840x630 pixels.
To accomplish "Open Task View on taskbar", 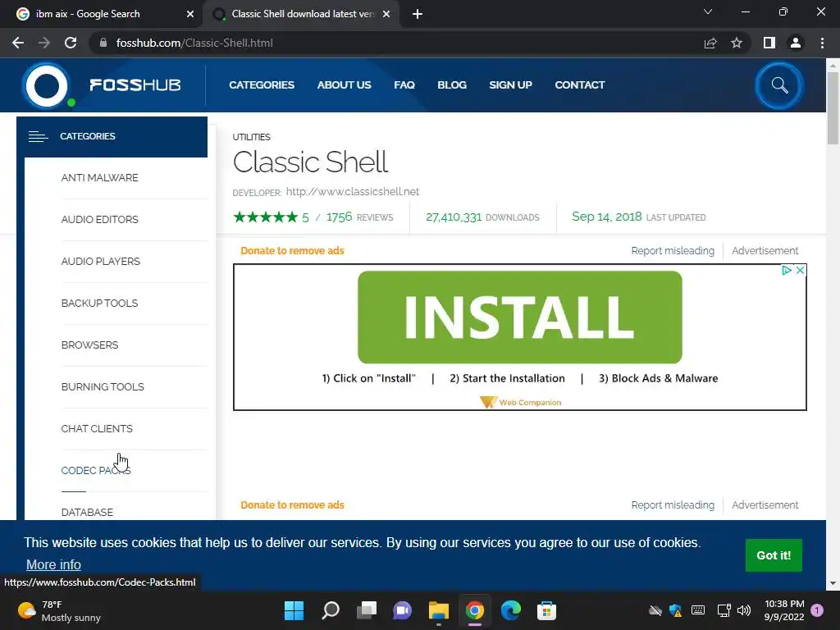I will (367, 610).
